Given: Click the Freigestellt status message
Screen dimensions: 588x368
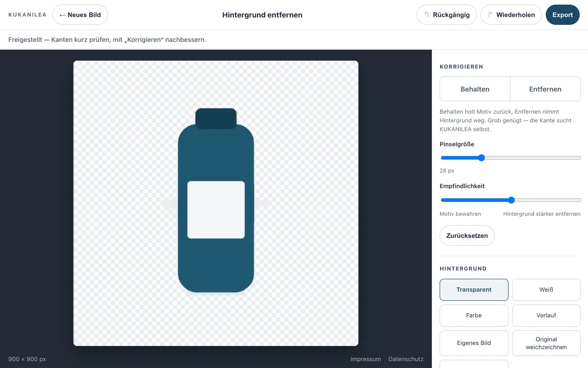Looking at the screenshot, I should coord(107,40).
